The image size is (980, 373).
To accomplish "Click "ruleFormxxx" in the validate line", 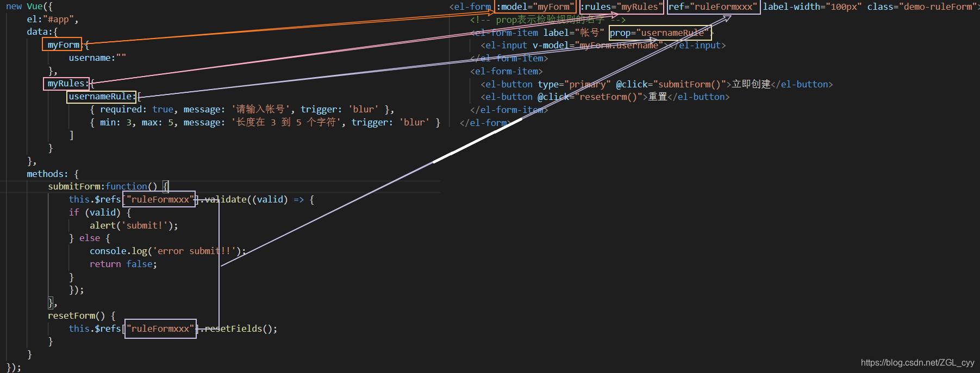I will (x=160, y=200).
